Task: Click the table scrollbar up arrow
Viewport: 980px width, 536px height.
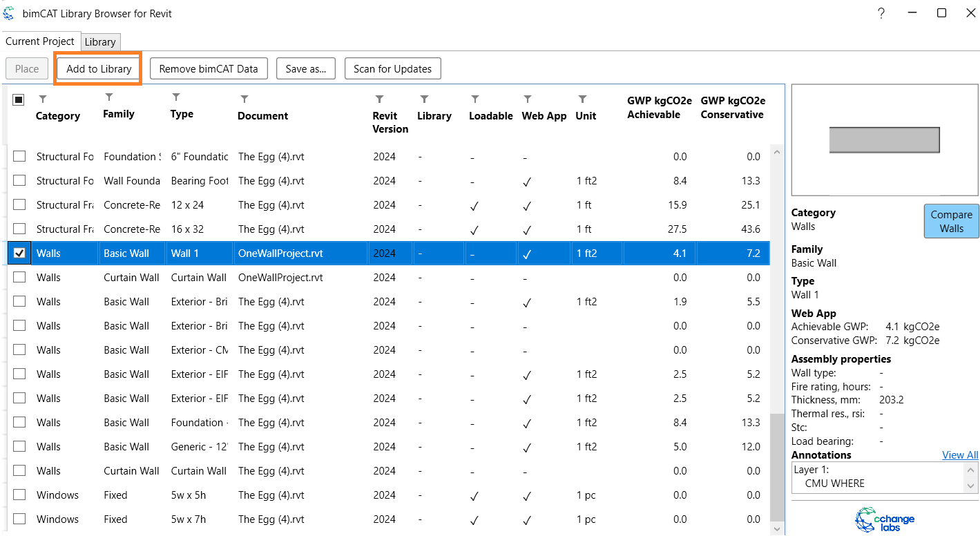Action: point(776,152)
